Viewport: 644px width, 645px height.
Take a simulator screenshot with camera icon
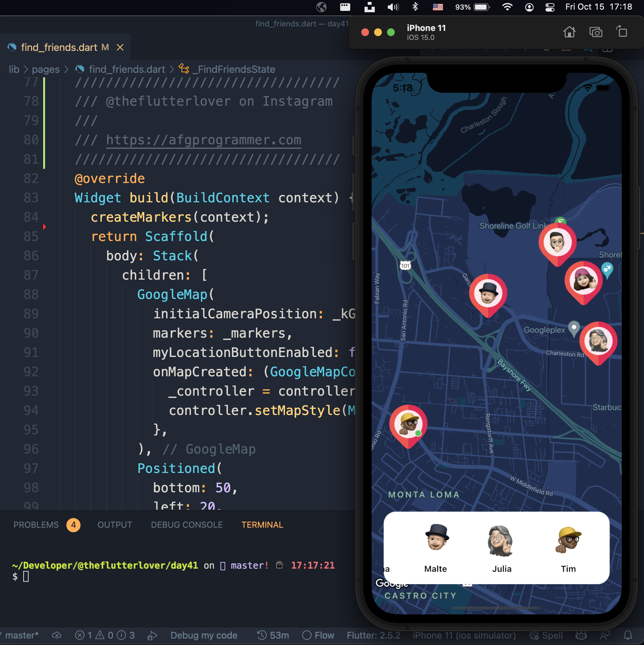click(x=596, y=32)
